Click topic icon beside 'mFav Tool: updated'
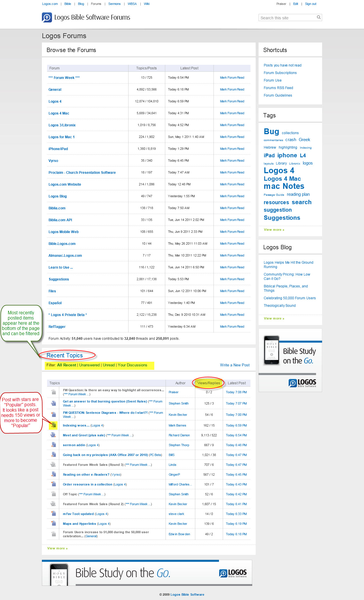Viewport: 364px width, 600px height. pos(53,514)
